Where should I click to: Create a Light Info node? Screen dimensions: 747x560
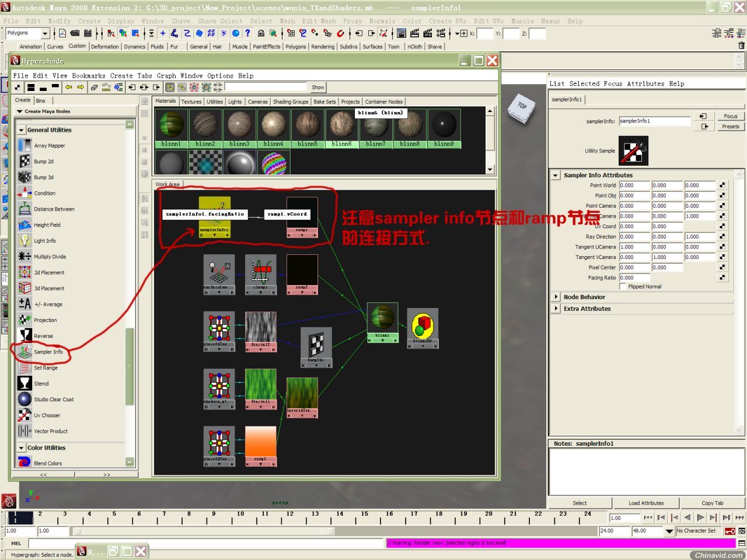tap(37, 240)
